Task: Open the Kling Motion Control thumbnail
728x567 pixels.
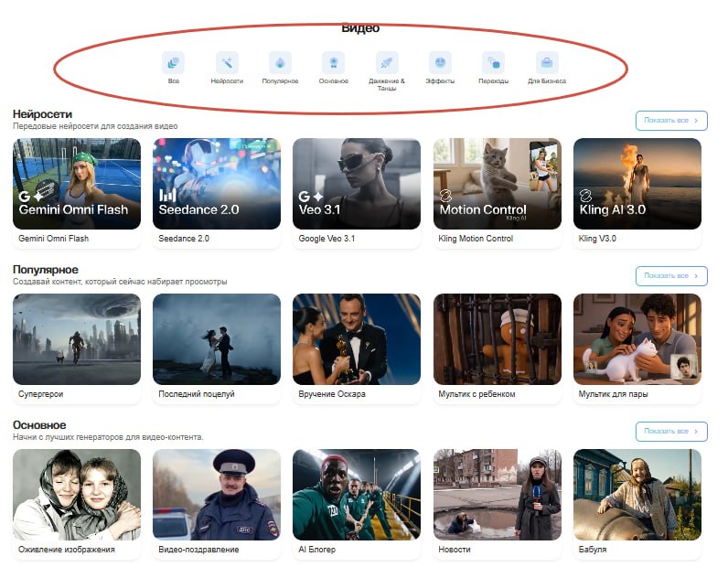Action: (498, 184)
